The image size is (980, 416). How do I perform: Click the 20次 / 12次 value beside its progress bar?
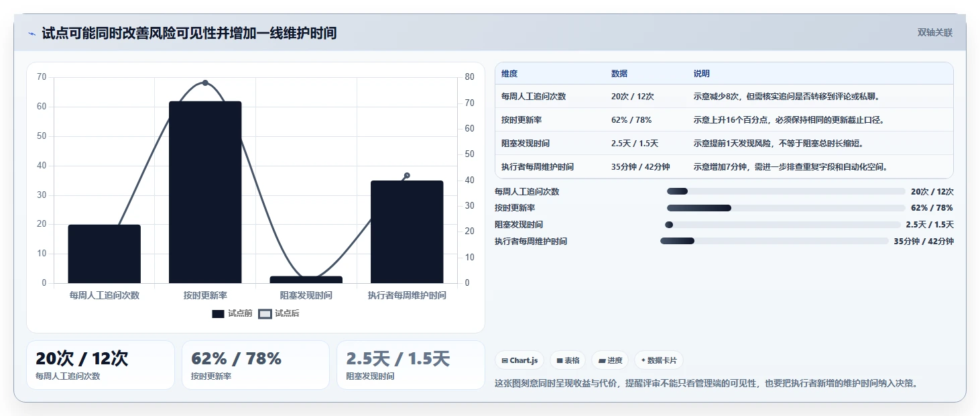[932, 191]
